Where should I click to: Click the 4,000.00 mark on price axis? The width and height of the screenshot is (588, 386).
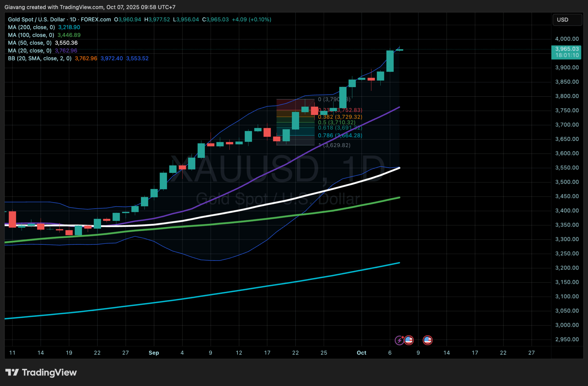tap(567, 39)
